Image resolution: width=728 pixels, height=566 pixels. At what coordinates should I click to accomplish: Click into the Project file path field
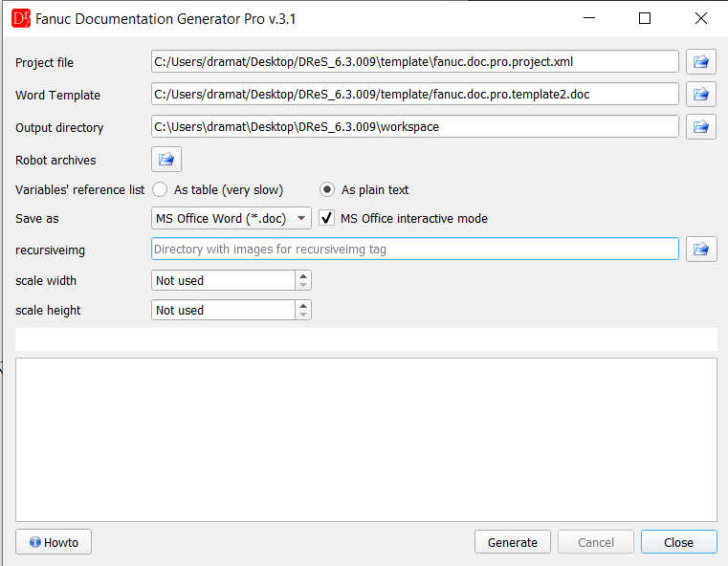click(x=414, y=62)
